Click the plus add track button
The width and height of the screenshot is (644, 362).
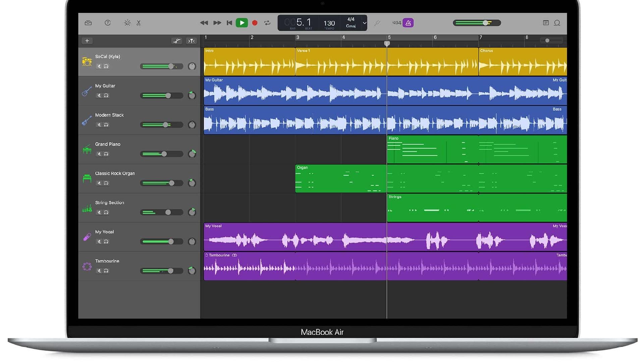tap(87, 41)
